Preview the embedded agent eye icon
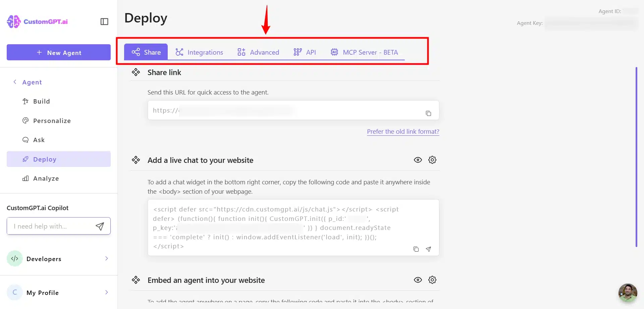The image size is (644, 309). (418, 280)
